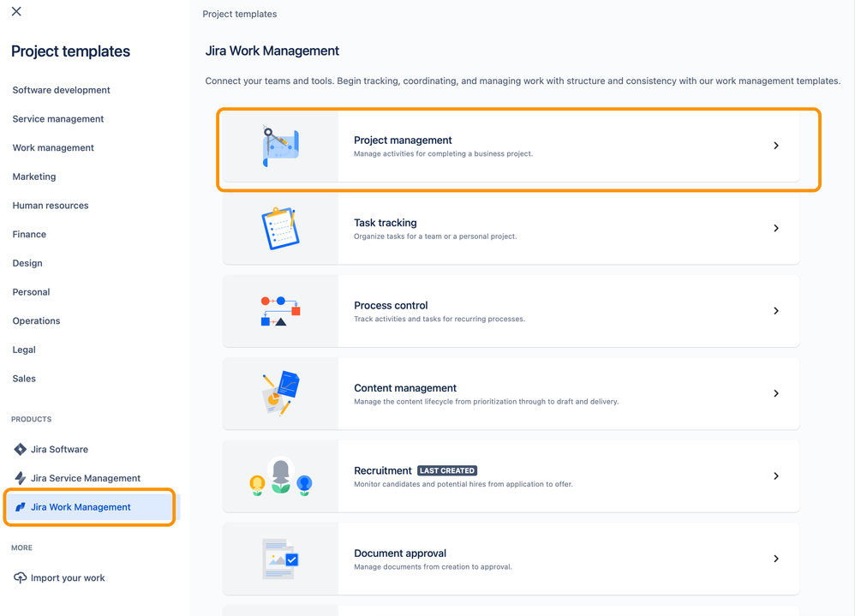Open Content management via its chevron arrow
Image resolution: width=855 pixels, height=616 pixels.
[776, 393]
